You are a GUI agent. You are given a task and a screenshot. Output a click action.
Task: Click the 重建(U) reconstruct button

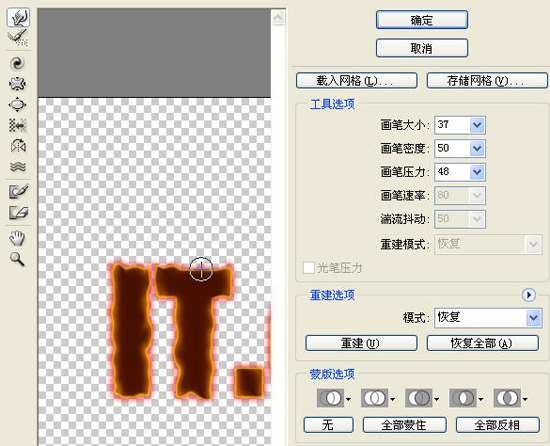pos(361,343)
